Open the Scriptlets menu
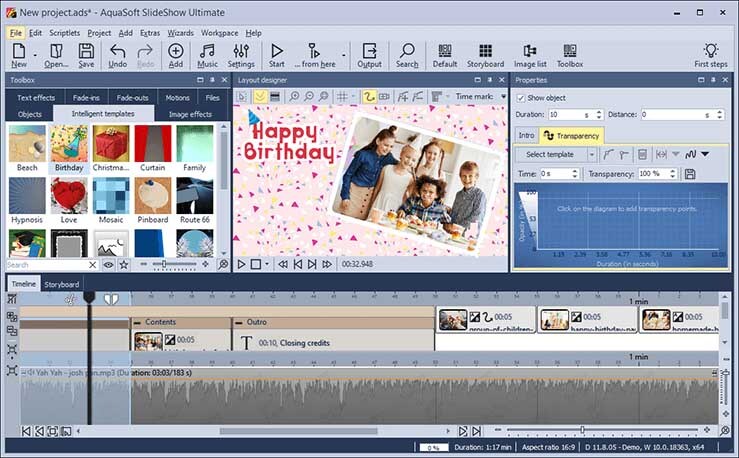This screenshot has width=739, height=458. tap(65, 33)
